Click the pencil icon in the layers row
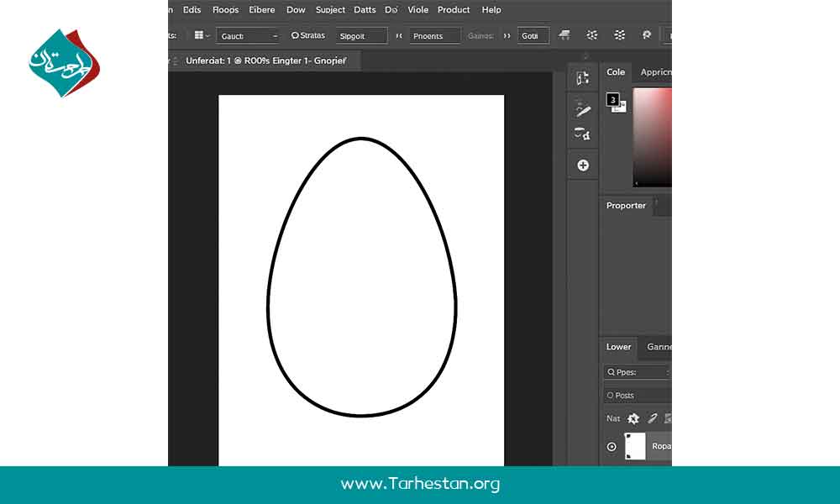Screen dimensions: 840x504 tap(652, 418)
